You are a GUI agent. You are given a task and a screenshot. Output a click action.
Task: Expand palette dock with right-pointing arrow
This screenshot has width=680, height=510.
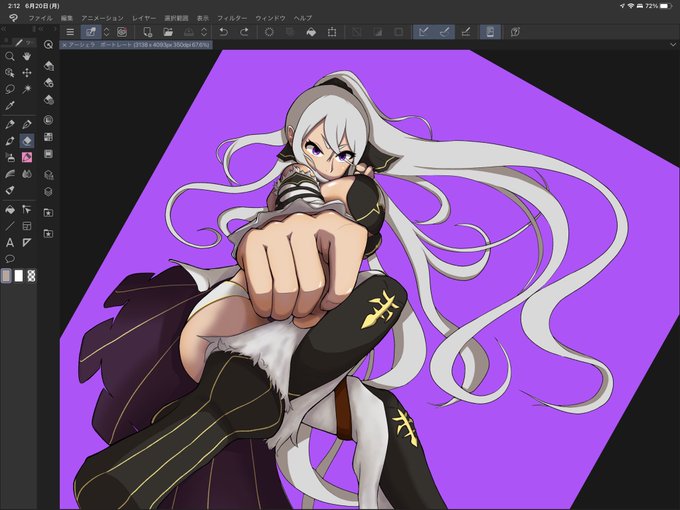[55, 29]
